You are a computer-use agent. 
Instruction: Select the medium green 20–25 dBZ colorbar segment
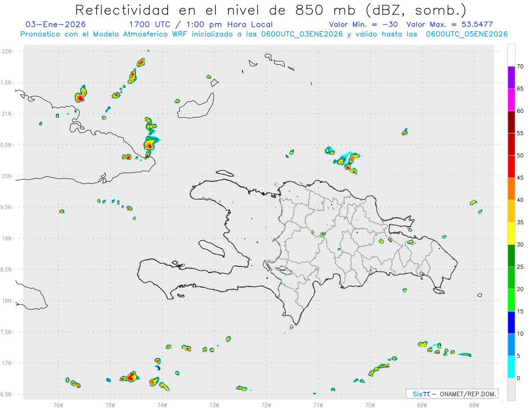point(511,278)
